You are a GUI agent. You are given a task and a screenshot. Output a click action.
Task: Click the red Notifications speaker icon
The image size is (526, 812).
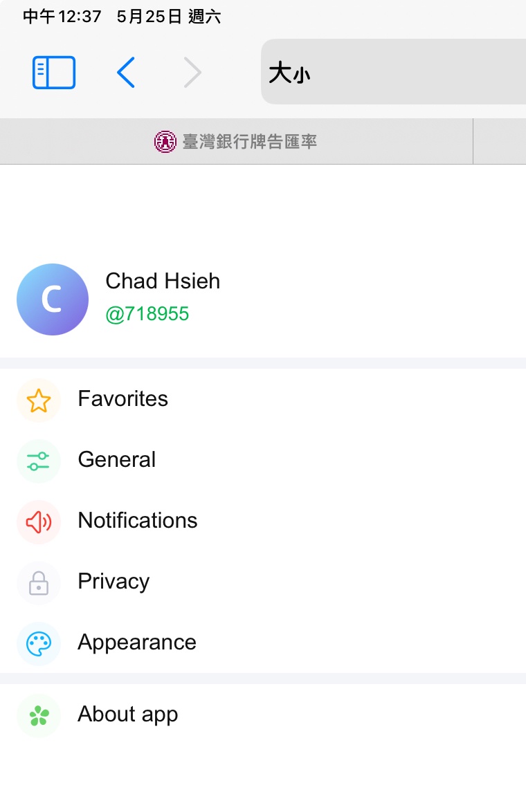point(39,522)
